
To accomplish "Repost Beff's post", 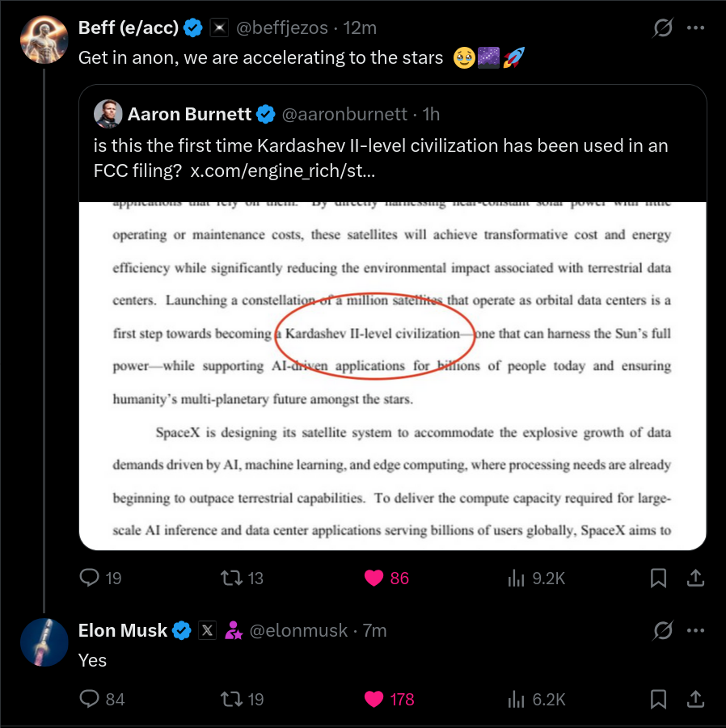I will pyautogui.click(x=230, y=578).
